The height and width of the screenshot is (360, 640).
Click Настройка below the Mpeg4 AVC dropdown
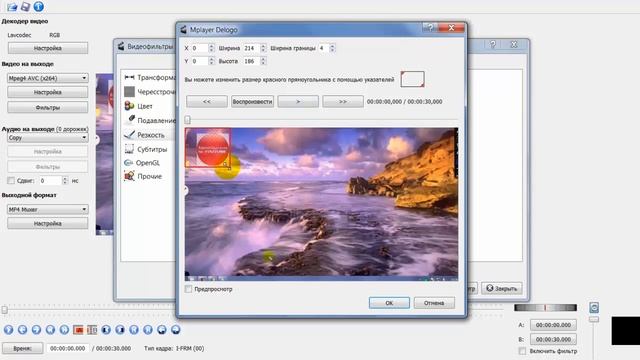(48, 92)
